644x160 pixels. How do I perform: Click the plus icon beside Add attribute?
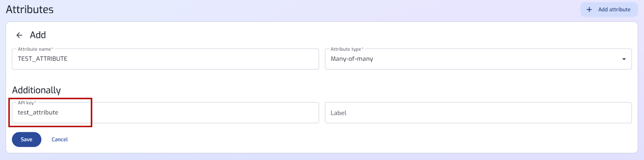pyautogui.click(x=589, y=10)
